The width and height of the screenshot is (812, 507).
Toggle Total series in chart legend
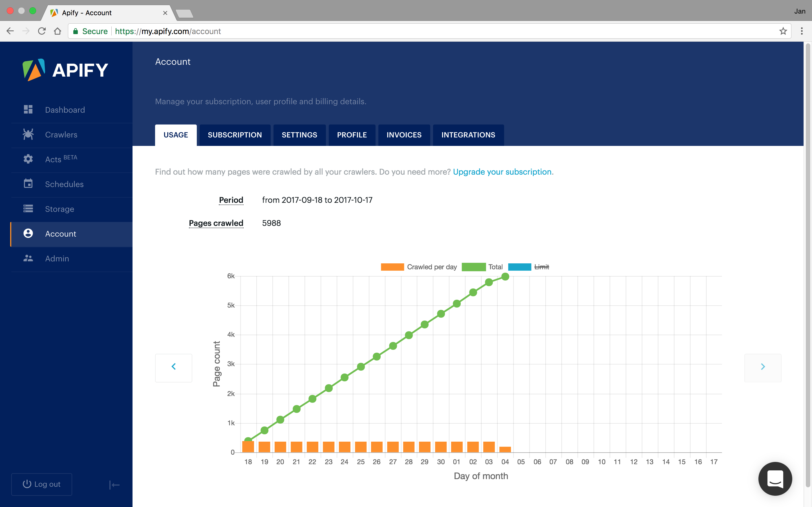(x=495, y=267)
